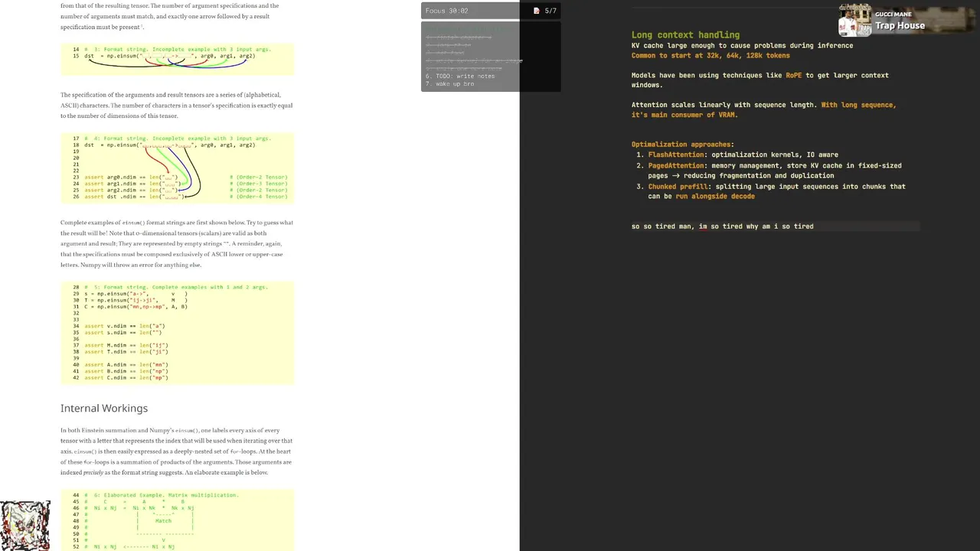Click the Focus 30:02 timer label

[446, 11]
